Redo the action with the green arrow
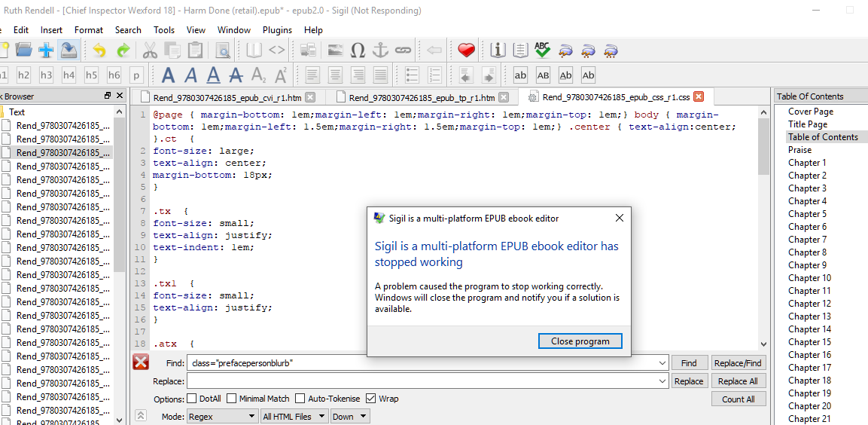 click(x=123, y=50)
